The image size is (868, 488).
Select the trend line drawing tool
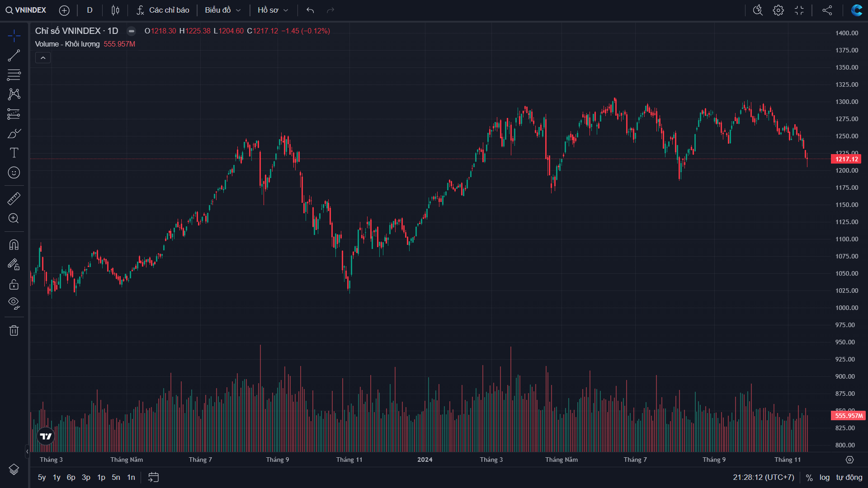pyautogui.click(x=14, y=56)
